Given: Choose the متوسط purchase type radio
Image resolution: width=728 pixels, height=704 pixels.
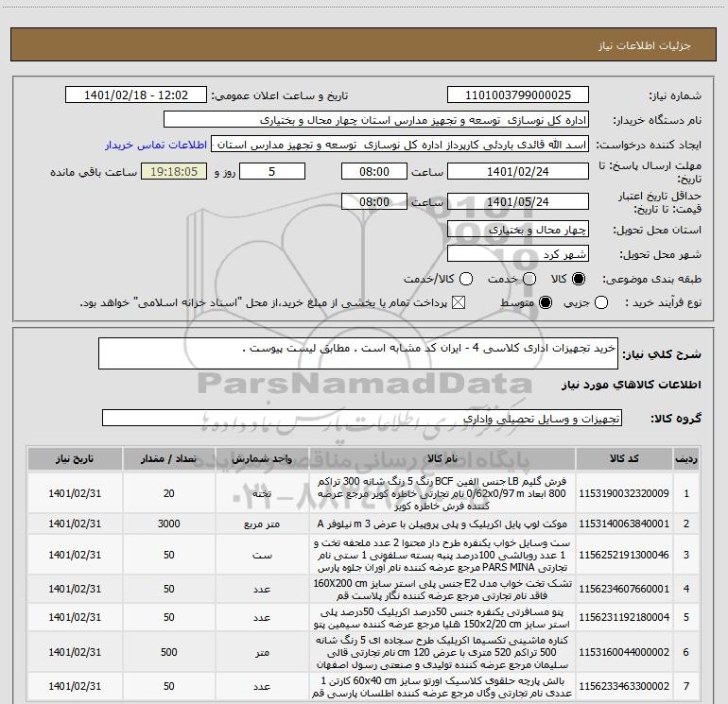Looking at the screenshot, I should pyautogui.click(x=546, y=302).
